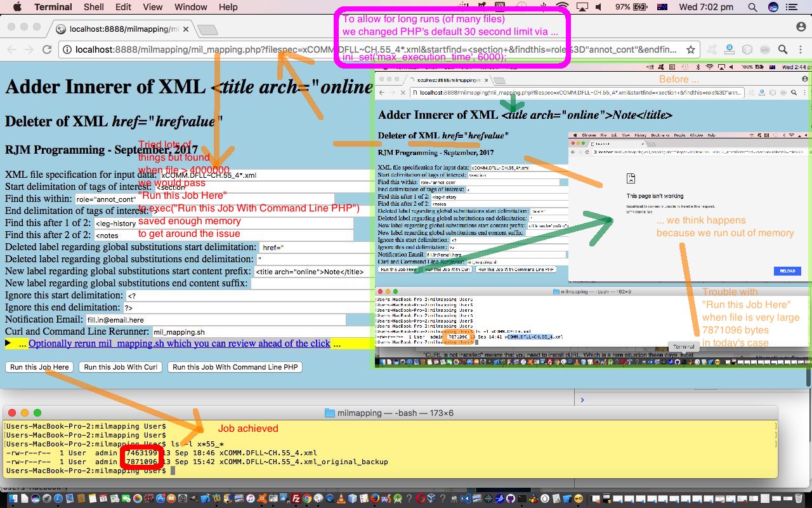This screenshot has height=508, width=812.
Task: Follow the Optionally rerun mil_mapping.sh link
Action: pyautogui.click(x=180, y=344)
